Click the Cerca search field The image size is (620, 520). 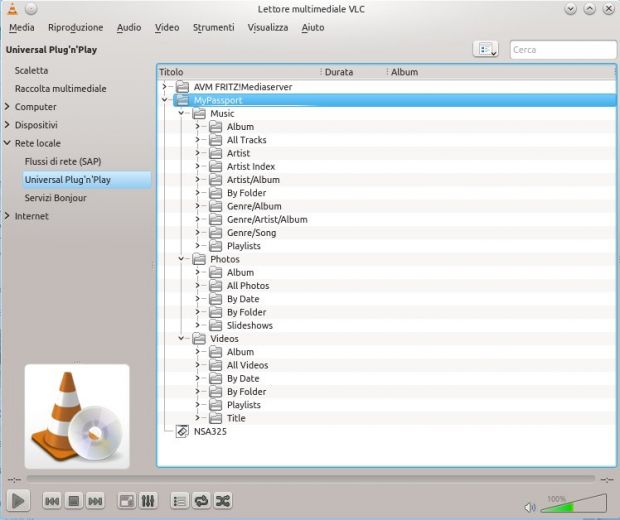(563, 50)
